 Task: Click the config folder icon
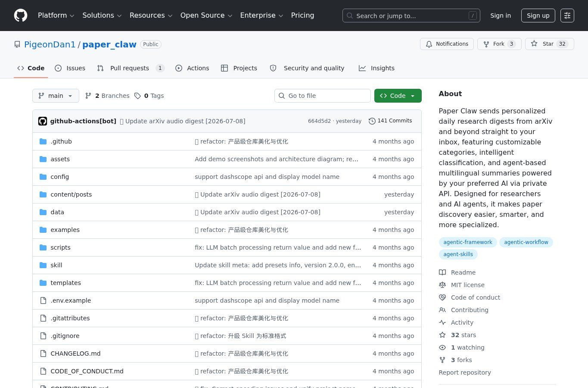(x=43, y=177)
